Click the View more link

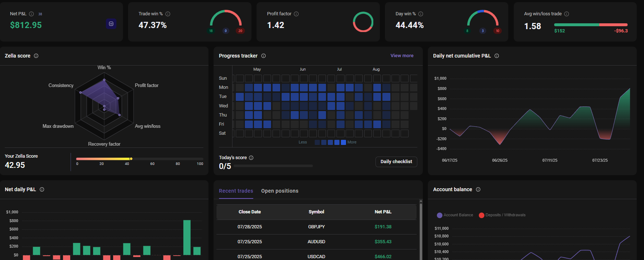402,56
